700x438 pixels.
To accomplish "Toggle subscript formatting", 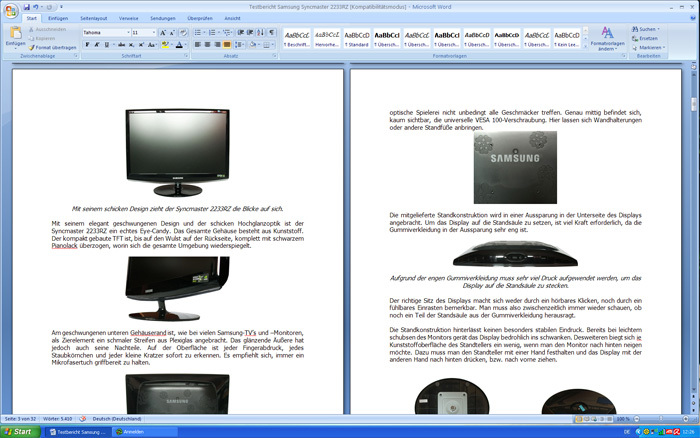I will point(131,45).
